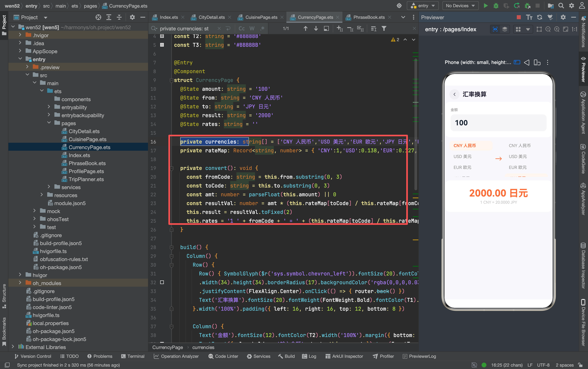This screenshot has width=588, height=369.
Task: Open the Notifications side panel
Action: coord(583,32)
